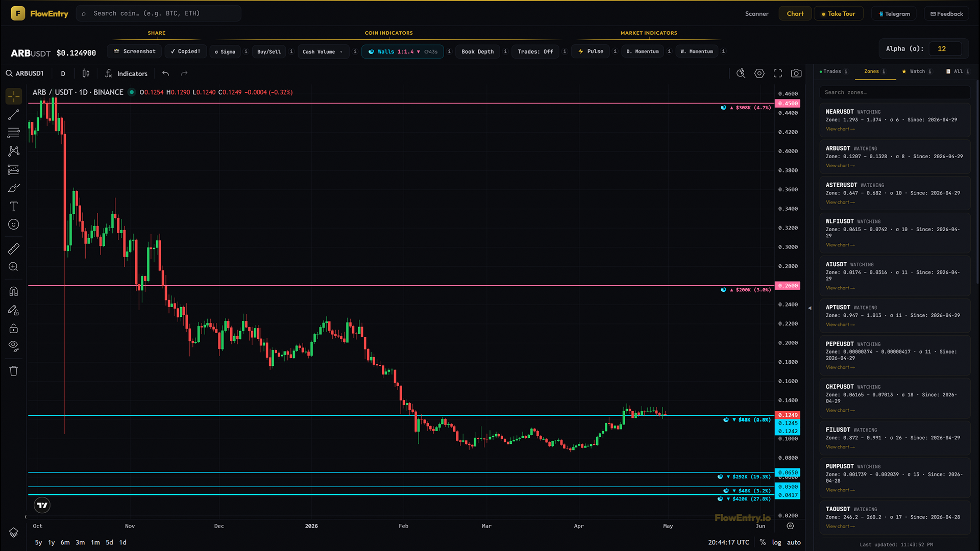Toggle the Sigma indicator
The width and height of the screenshot is (980, 551).
tap(225, 52)
